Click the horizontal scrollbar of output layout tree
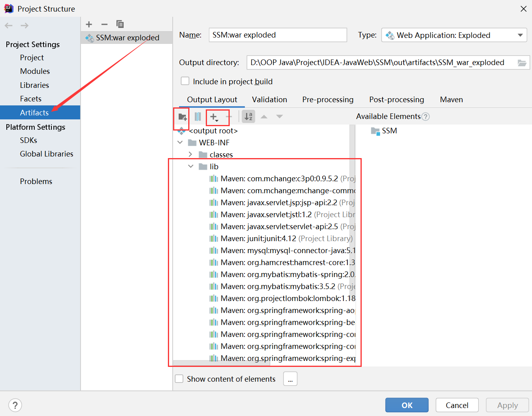This screenshot has height=416, width=532. pyautogui.click(x=222, y=363)
